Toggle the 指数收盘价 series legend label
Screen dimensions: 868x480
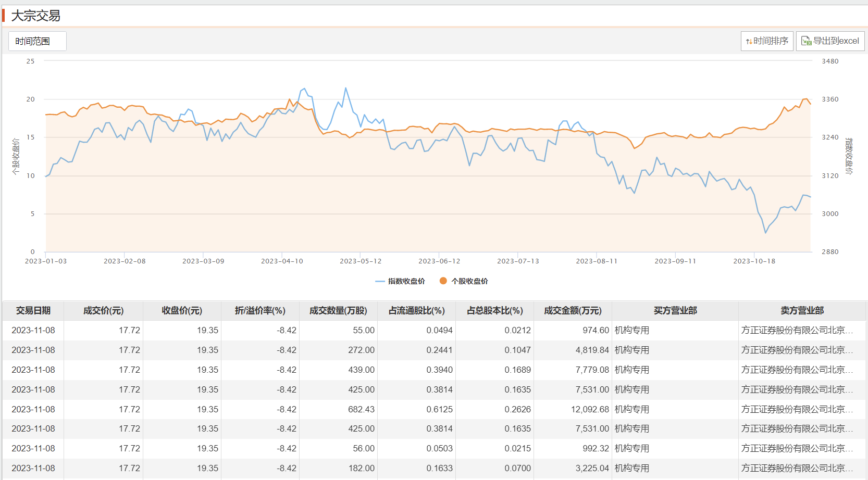(406, 281)
